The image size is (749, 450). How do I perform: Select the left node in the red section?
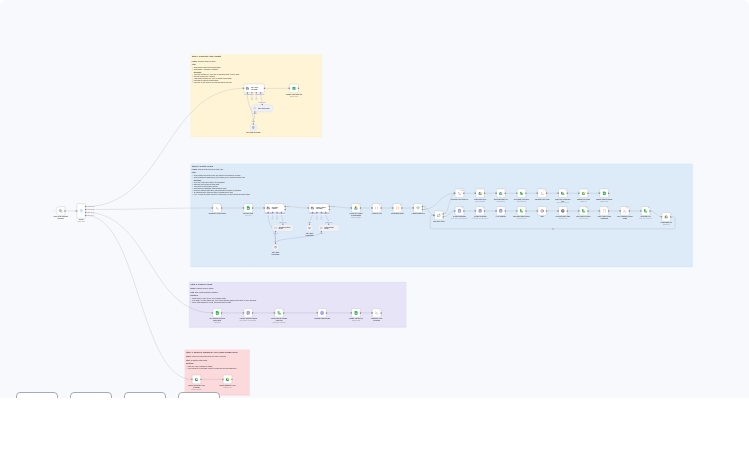196,380
